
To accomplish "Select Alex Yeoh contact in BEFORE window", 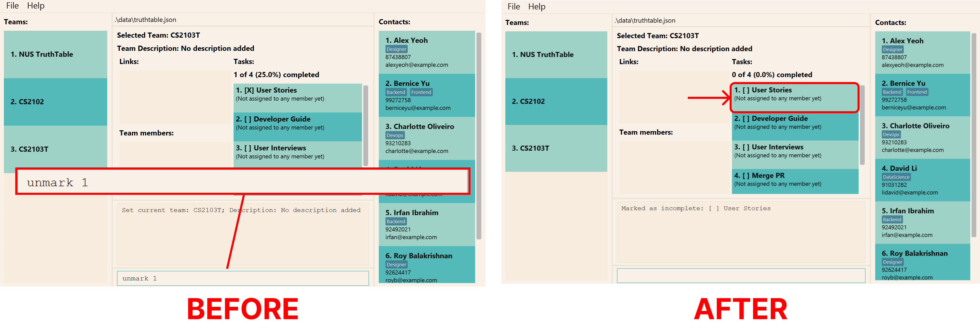I will (427, 52).
